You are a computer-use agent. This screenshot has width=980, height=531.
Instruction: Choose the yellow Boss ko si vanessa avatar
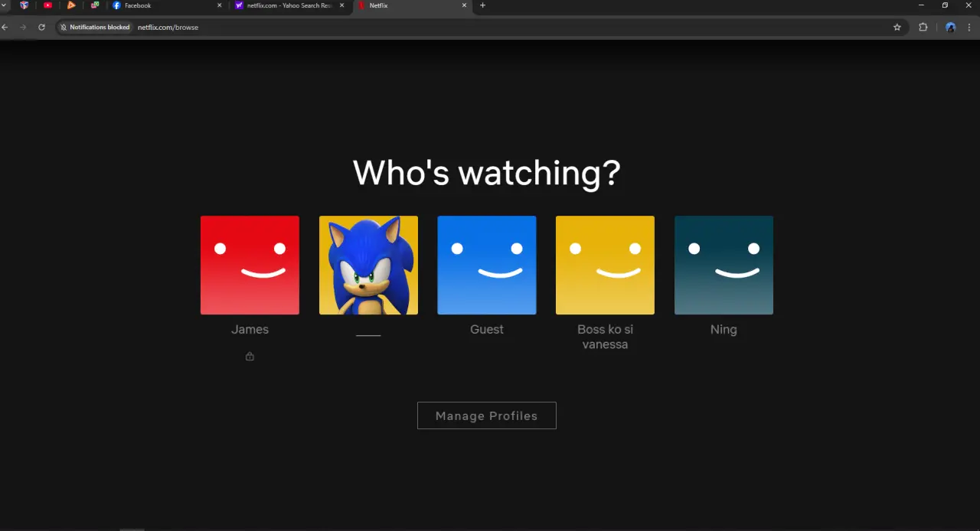(605, 265)
